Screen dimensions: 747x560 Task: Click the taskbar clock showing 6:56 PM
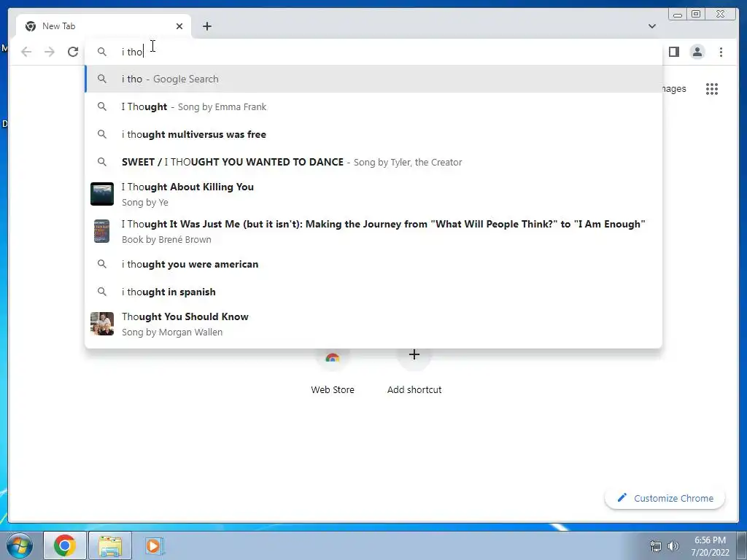[x=710, y=546]
